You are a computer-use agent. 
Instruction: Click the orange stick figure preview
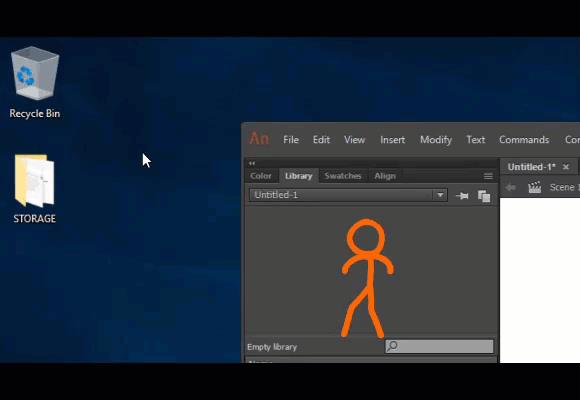coord(367,278)
